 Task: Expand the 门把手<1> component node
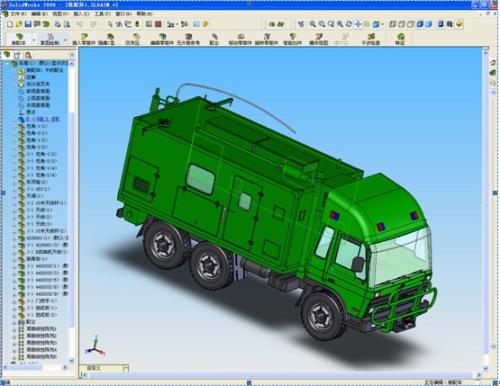[x=15, y=301]
